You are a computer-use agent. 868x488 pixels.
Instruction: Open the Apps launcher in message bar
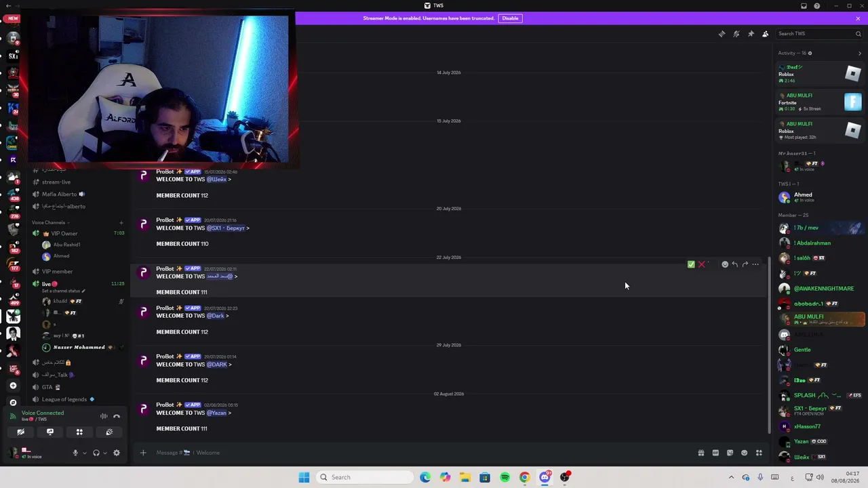pos(759,453)
